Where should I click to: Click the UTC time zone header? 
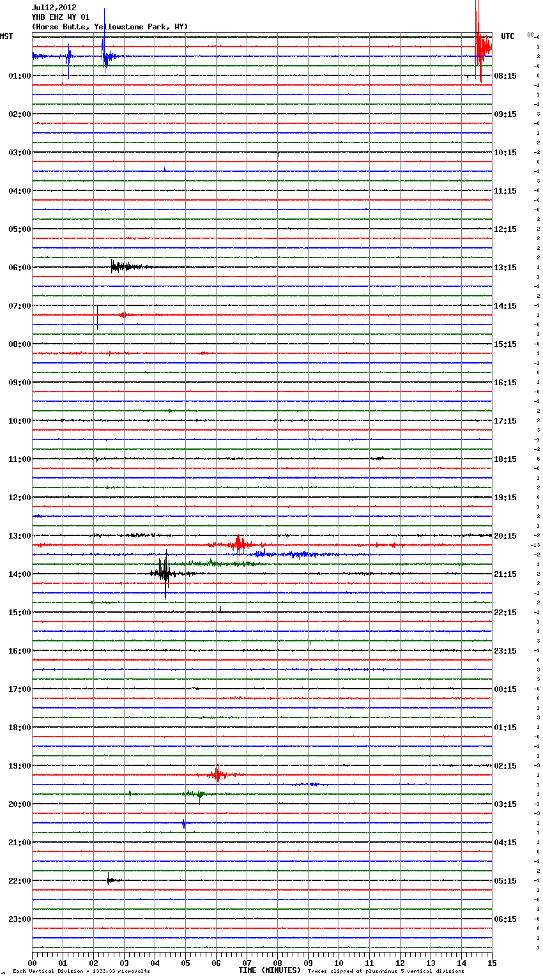507,36
